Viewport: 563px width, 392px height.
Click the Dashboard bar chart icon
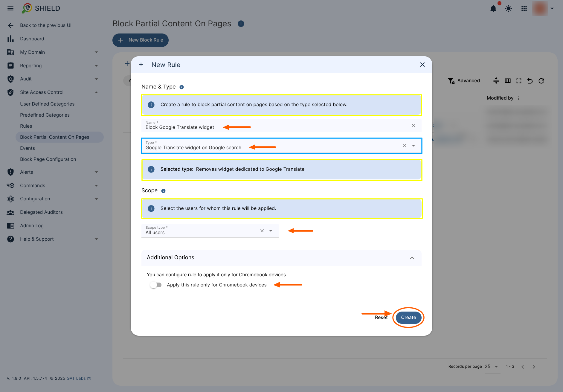coord(10,39)
